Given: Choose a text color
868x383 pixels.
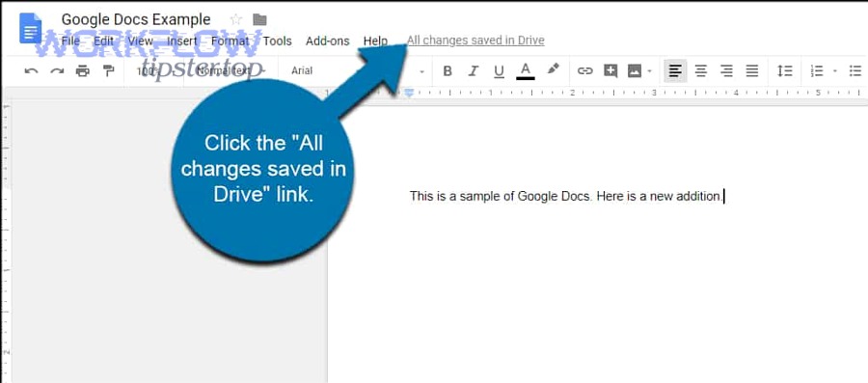Looking at the screenshot, I should [526, 70].
